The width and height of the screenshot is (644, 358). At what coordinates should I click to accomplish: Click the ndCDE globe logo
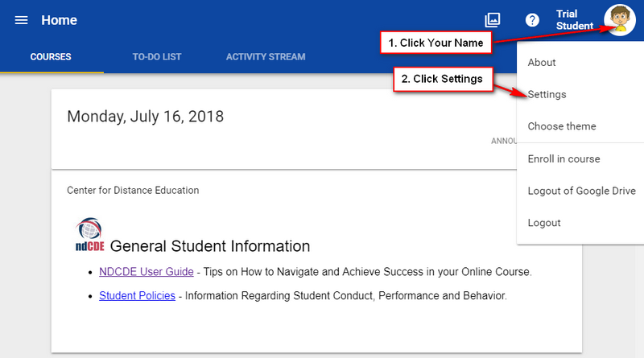(89, 234)
